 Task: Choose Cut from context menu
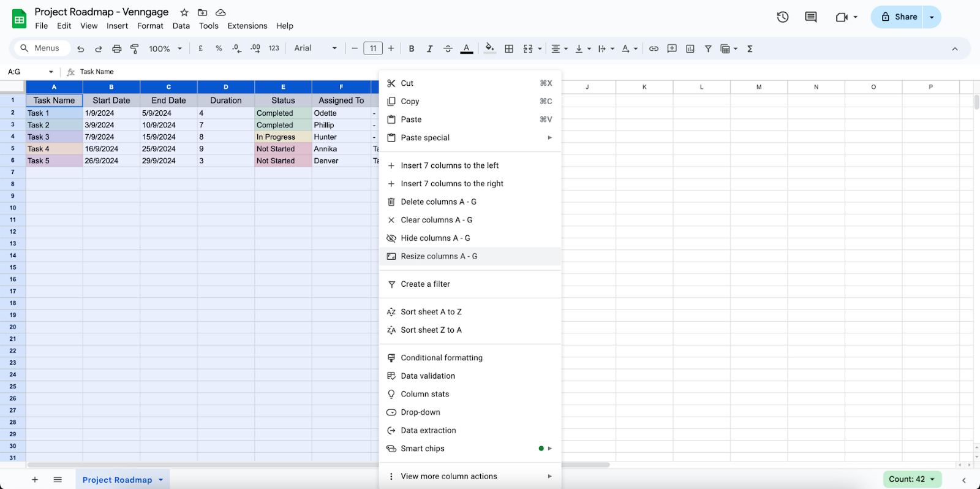point(470,83)
